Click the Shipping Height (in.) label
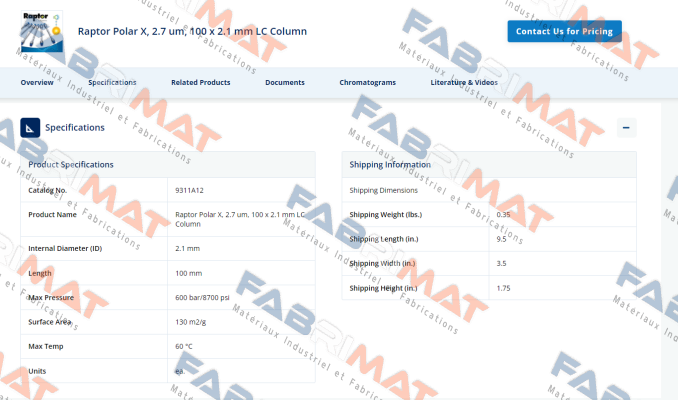 pos(384,288)
